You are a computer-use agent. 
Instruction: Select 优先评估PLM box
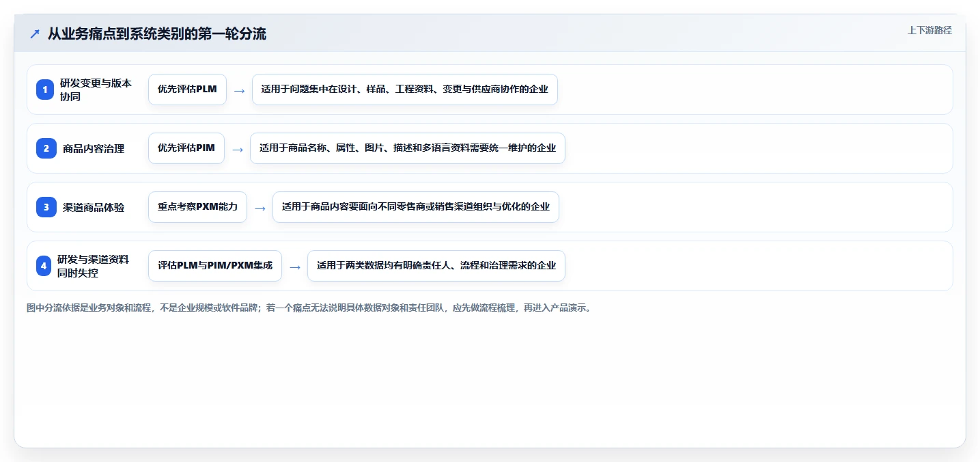[x=187, y=90]
